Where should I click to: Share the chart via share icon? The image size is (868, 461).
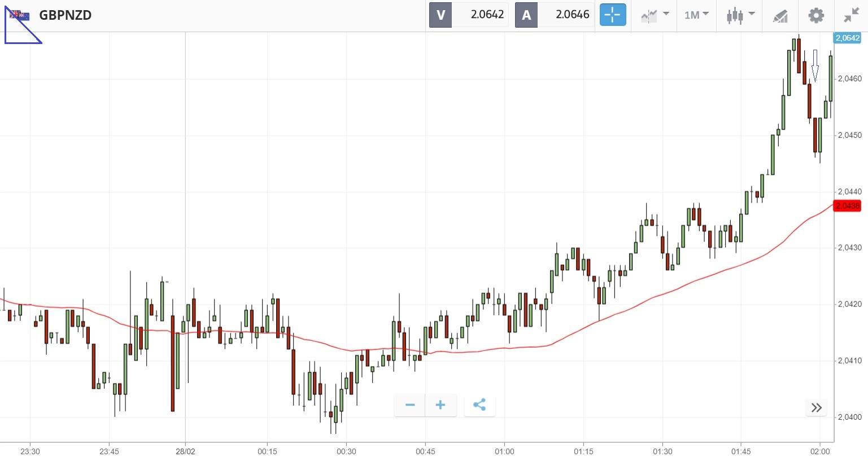(x=479, y=405)
